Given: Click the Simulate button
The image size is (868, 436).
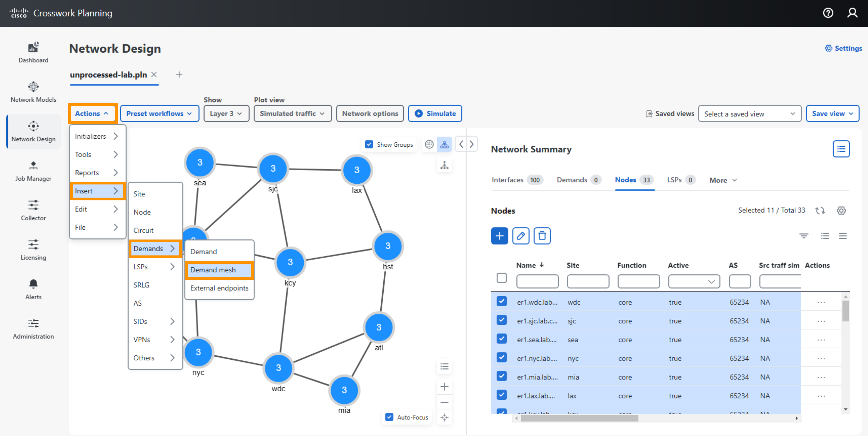Looking at the screenshot, I should pos(435,113).
